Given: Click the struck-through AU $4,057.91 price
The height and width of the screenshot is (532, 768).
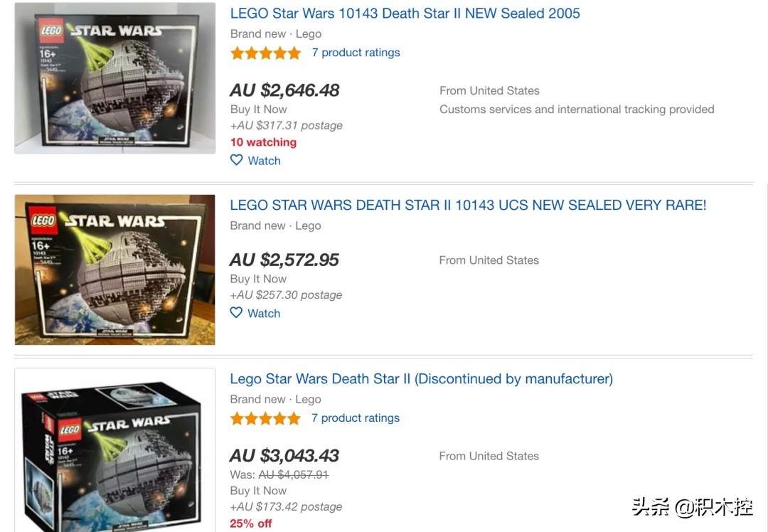Looking at the screenshot, I should click(x=293, y=474).
